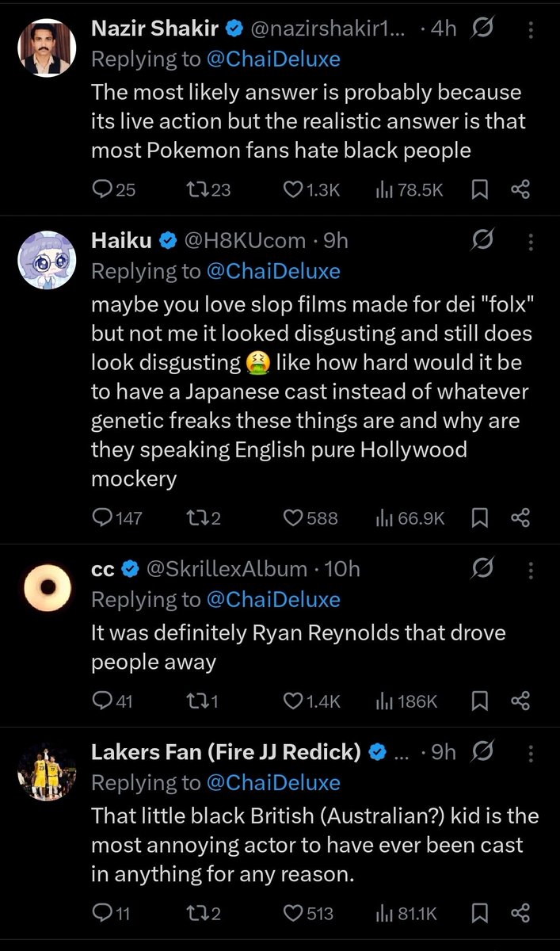
Task: Retweet Nazir Shakir's post
Action: tap(208, 189)
